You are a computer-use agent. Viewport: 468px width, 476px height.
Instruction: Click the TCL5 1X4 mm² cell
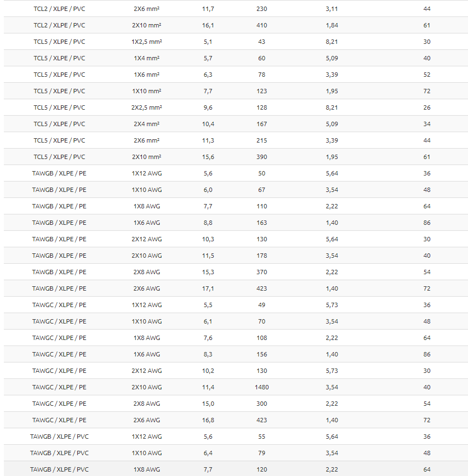(146, 58)
